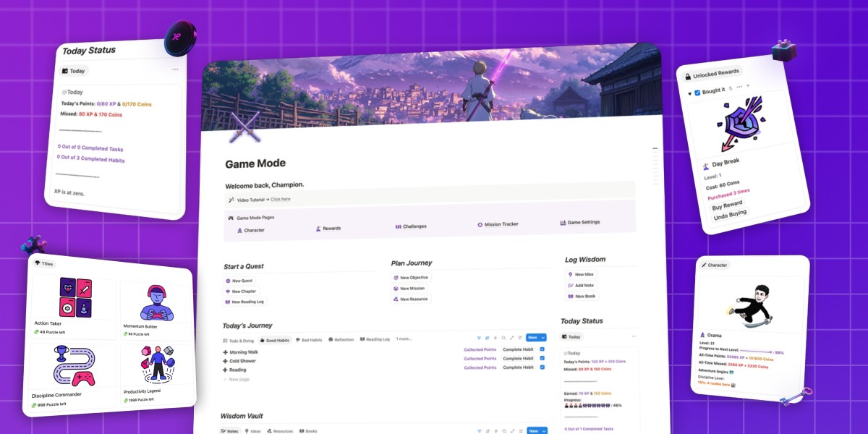Expand the New dropdown arrow in Today's Journey
868x434 pixels.
[542, 338]
